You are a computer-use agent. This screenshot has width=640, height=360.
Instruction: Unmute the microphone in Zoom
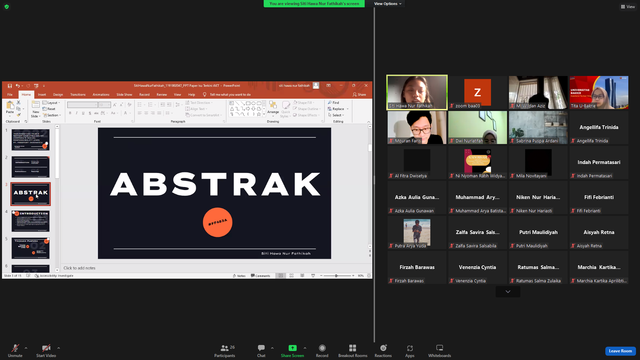15,350
